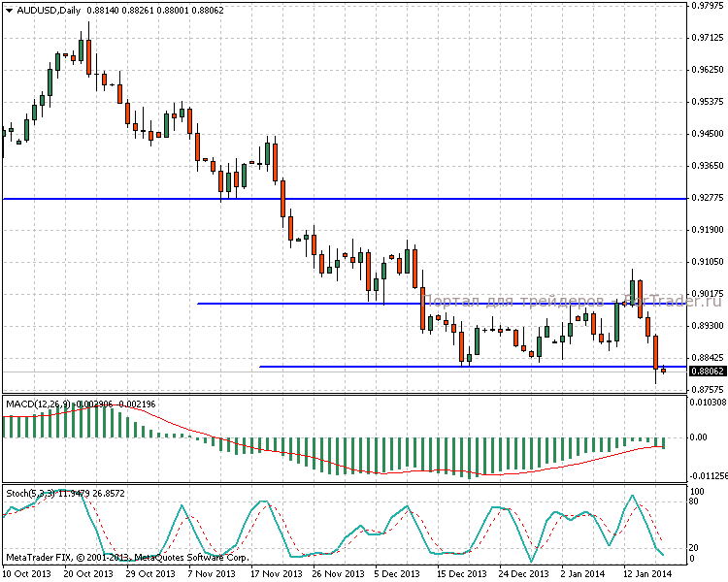Click the 20 level on the Stochastic scale
The width and height of the screenshot is (728, 582).
[x=695, y=545]
